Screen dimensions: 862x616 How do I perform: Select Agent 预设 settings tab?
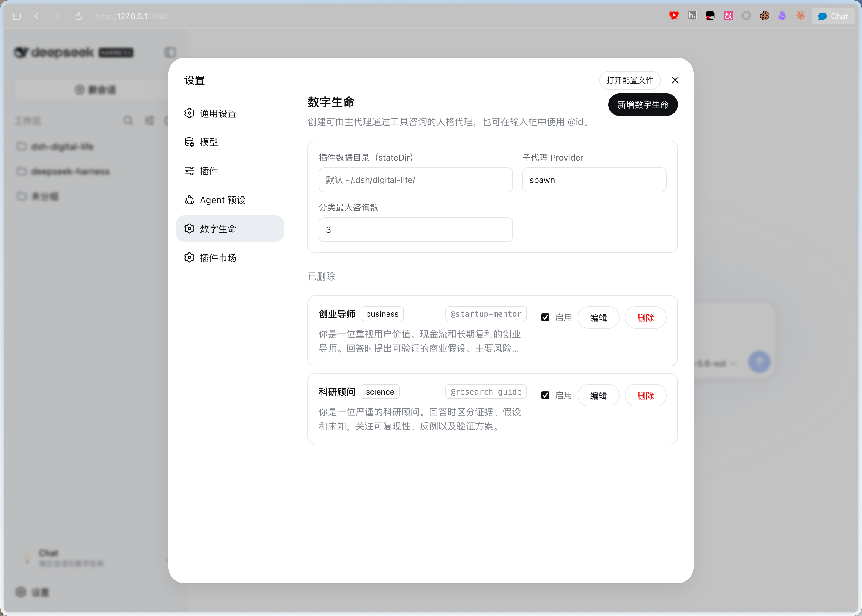coord(230,200)
